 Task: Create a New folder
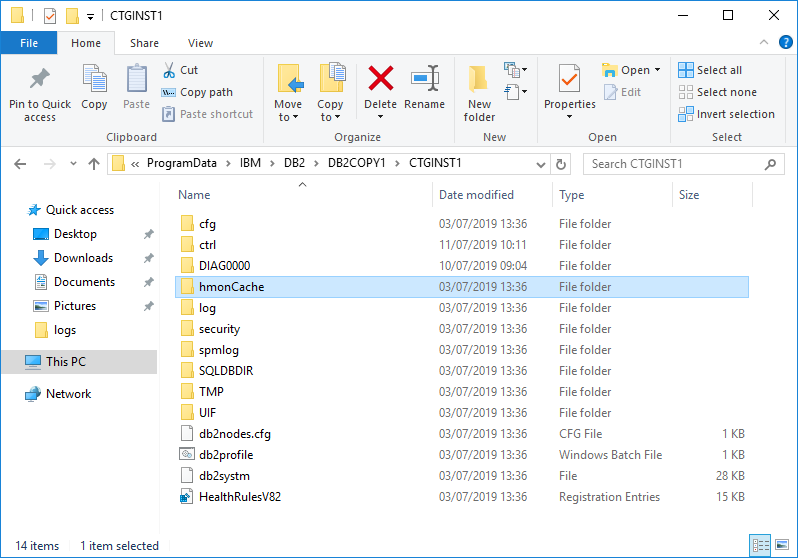[479, 93]
